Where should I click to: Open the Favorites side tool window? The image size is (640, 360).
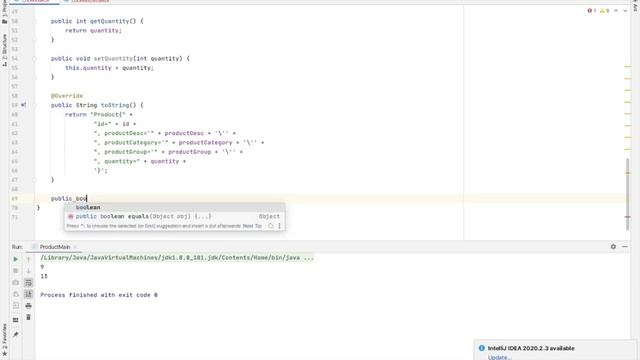pyautogui.click(x=4, y=340)
